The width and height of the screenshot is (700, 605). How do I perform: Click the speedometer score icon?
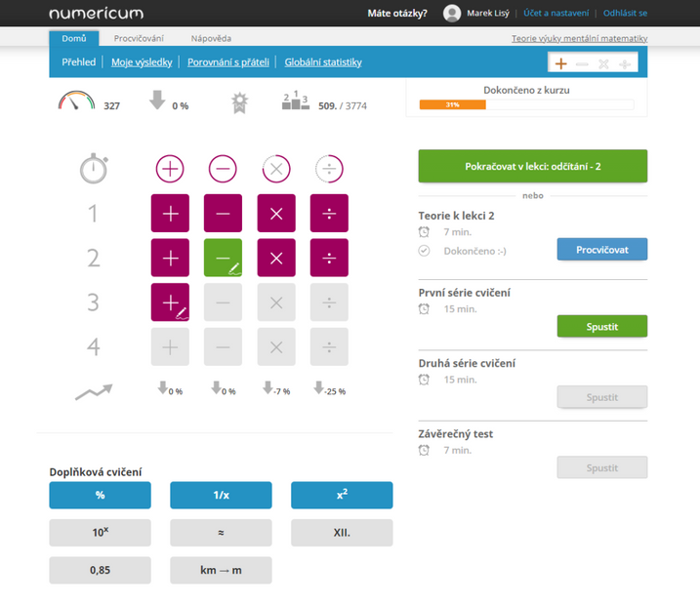[76, 101]
